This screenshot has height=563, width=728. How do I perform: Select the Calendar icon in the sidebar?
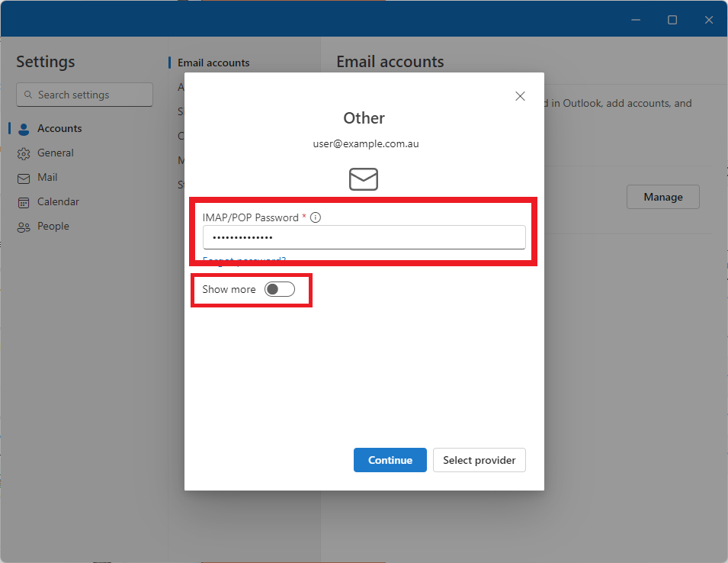(x=24, y=201)
